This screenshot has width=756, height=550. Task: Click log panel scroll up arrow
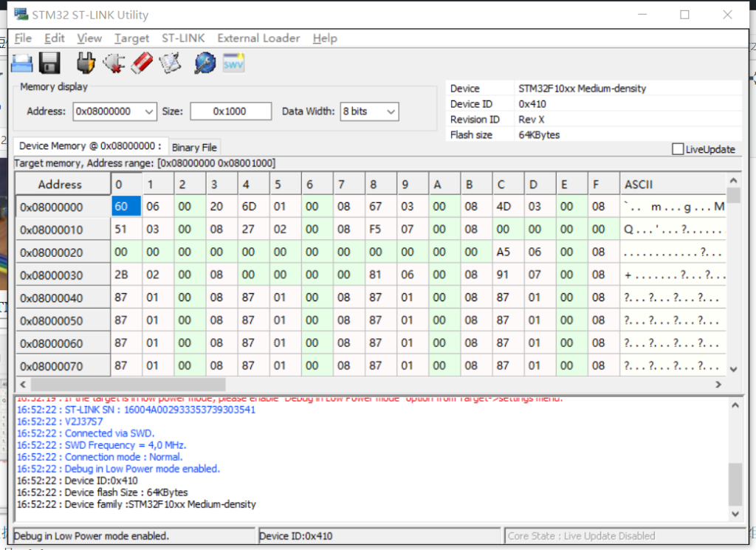(735, 405)
